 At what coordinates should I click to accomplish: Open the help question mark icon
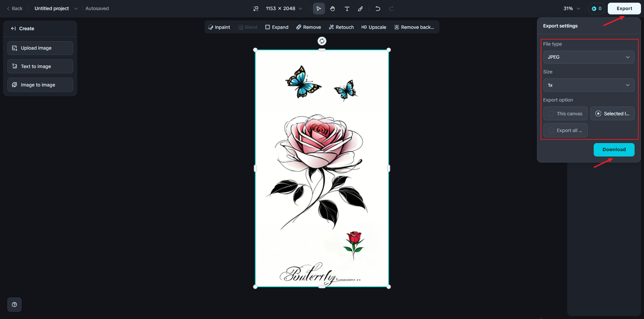pyautogui.click(x=14, y=304)
